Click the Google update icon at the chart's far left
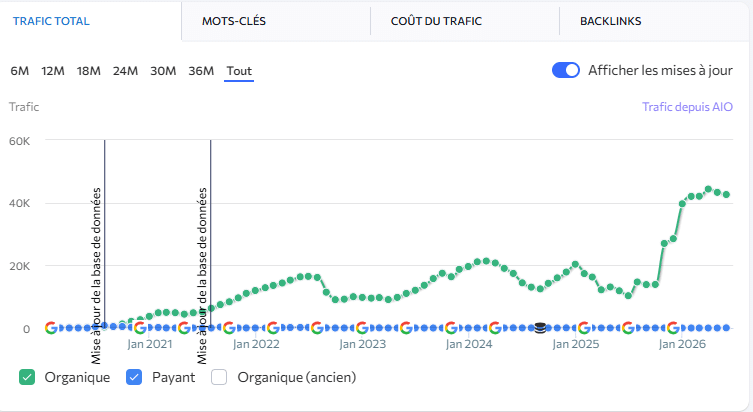The width and height of the screenshot is (753, 412). [51, 328]
